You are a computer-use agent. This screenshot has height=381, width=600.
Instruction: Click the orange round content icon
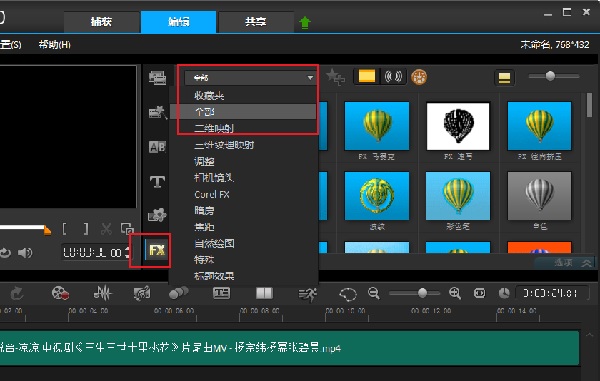[419, 77]
